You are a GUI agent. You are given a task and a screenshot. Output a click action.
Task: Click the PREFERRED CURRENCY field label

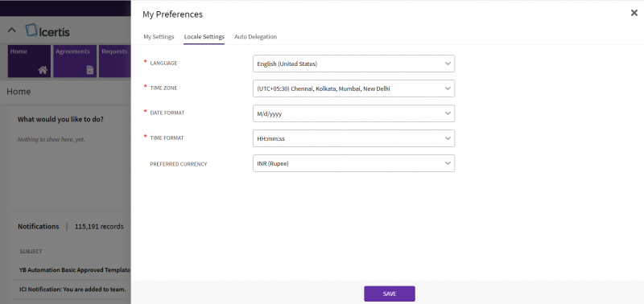click(178, 164)
